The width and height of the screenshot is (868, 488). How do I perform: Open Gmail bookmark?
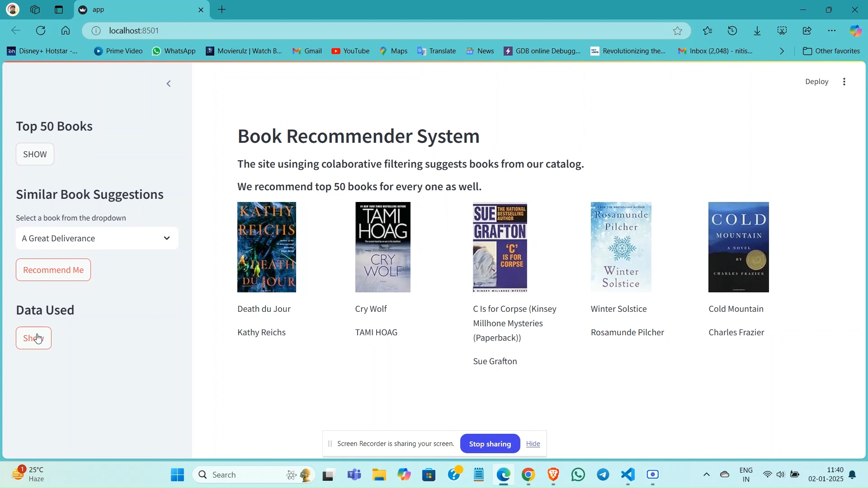click(x=307, y=52)
